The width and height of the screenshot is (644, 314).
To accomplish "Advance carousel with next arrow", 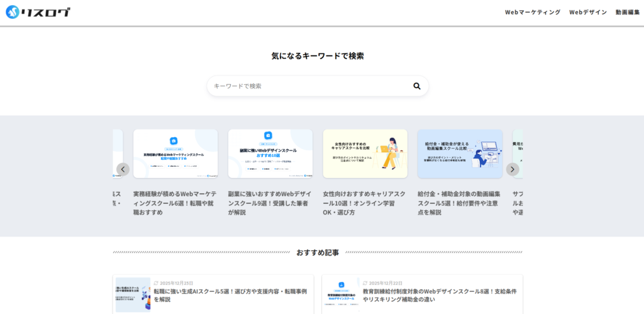I will 513,169.
